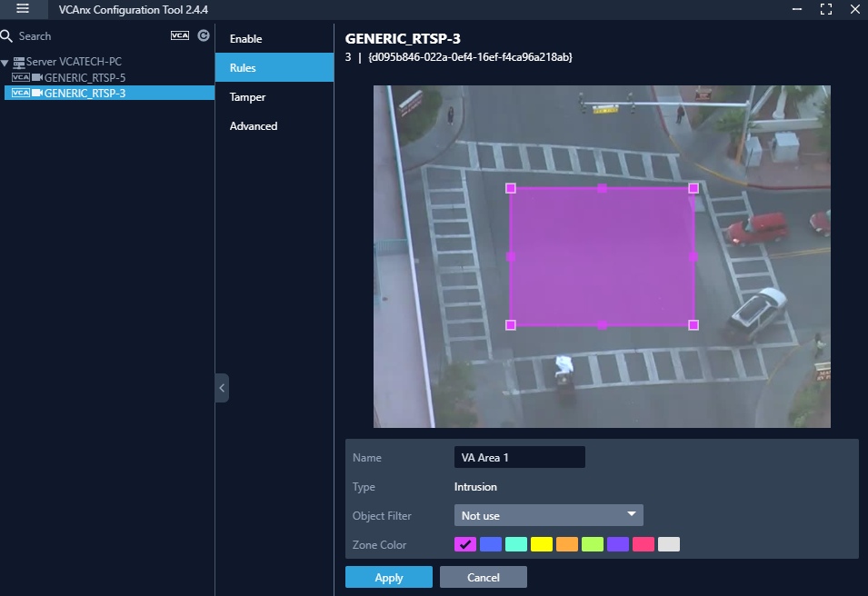This screenshot has width=868, height=596.
Task: Click the server icon for VCATECH-PC
Action: 18,62
